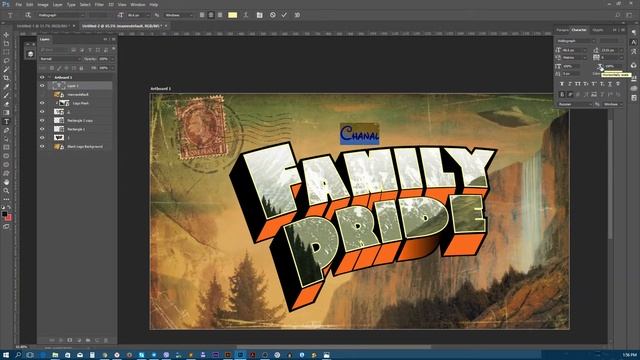Hide the Layer 1 text layer
Viewport: 640px width, 360px height.
tap(42, 86)
